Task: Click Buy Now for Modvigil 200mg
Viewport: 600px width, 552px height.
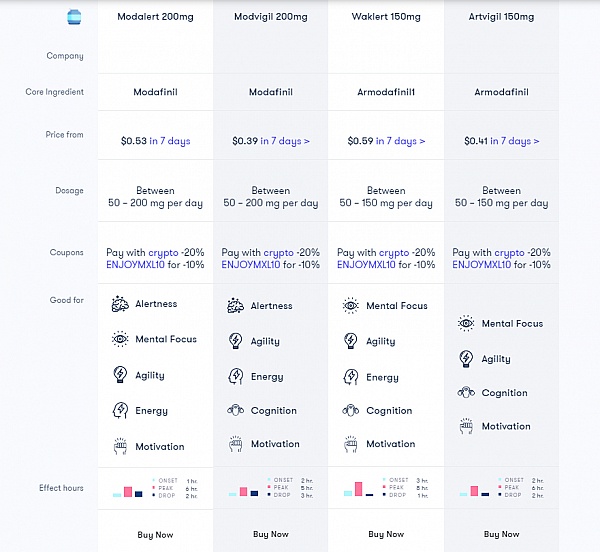Action: click(271, 534)
